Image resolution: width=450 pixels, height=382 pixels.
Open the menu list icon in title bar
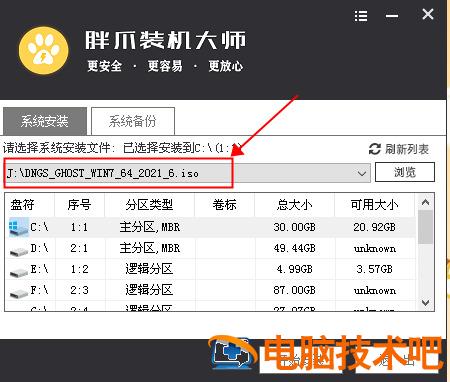pyautogui.click(x=361, y=15)
